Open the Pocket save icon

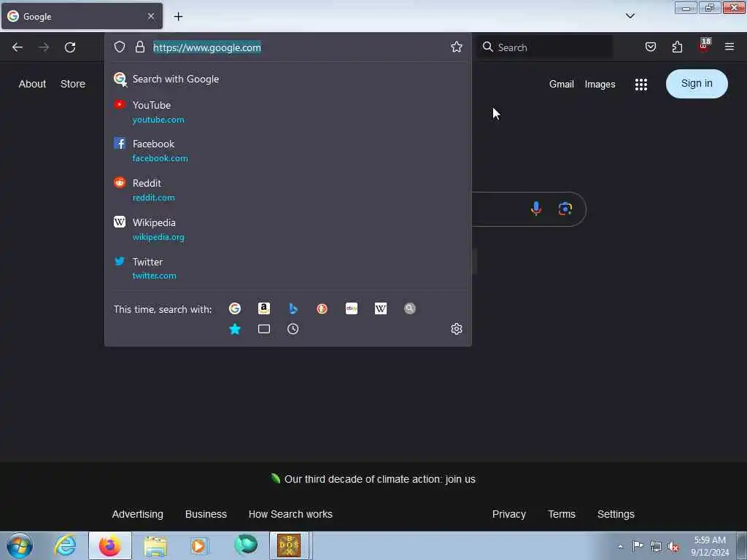(x=650, y=47)
